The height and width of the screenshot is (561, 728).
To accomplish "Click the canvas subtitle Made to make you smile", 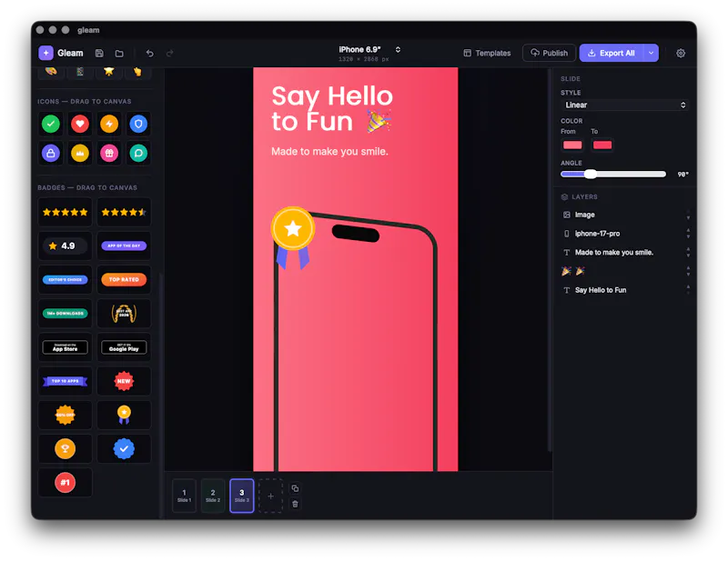I will click(x=329, y=152).
